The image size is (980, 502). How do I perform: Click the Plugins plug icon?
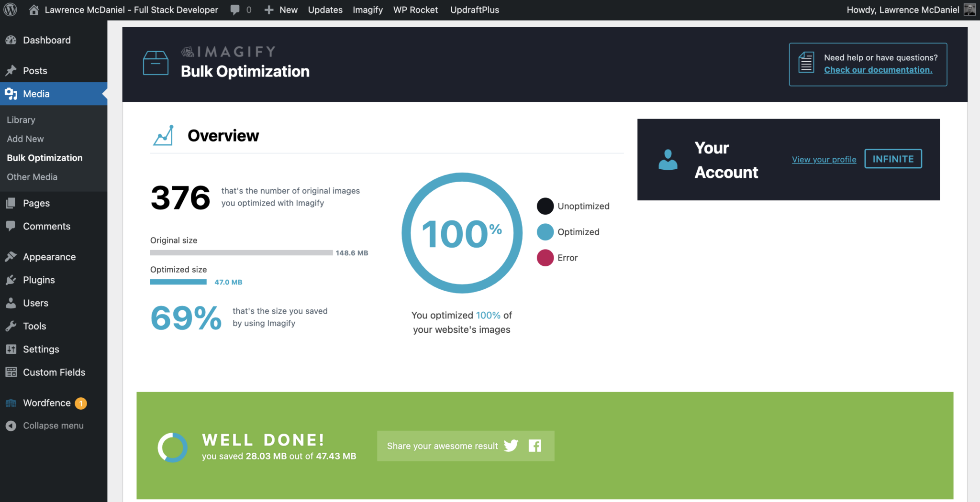[x=11, y=280]
